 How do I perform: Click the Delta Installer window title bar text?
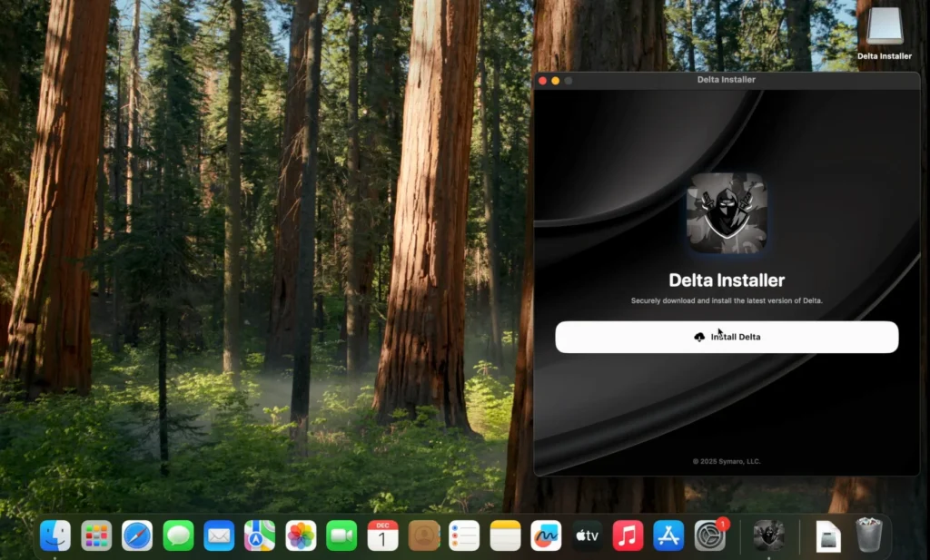pyautogui.click(x=726, y=79)
